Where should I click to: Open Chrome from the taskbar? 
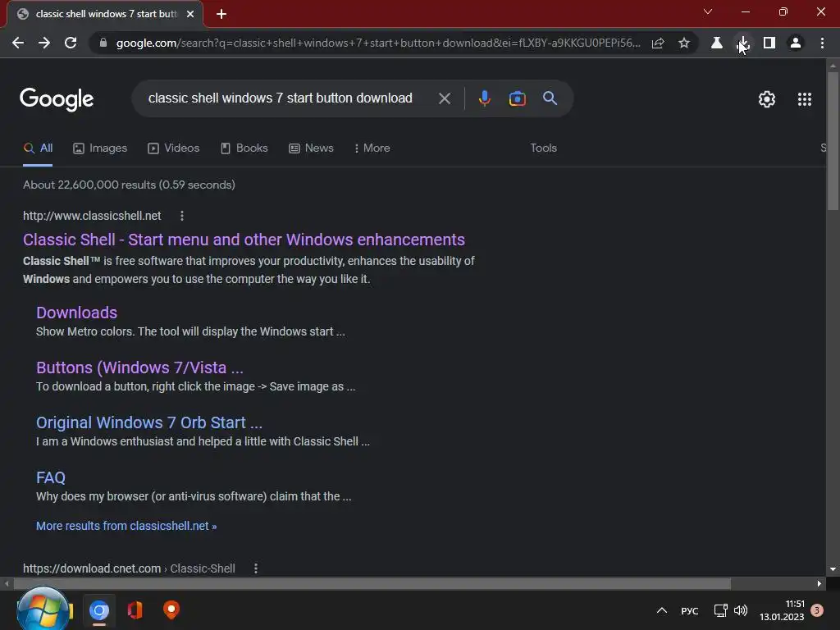(x=99, y=610)
